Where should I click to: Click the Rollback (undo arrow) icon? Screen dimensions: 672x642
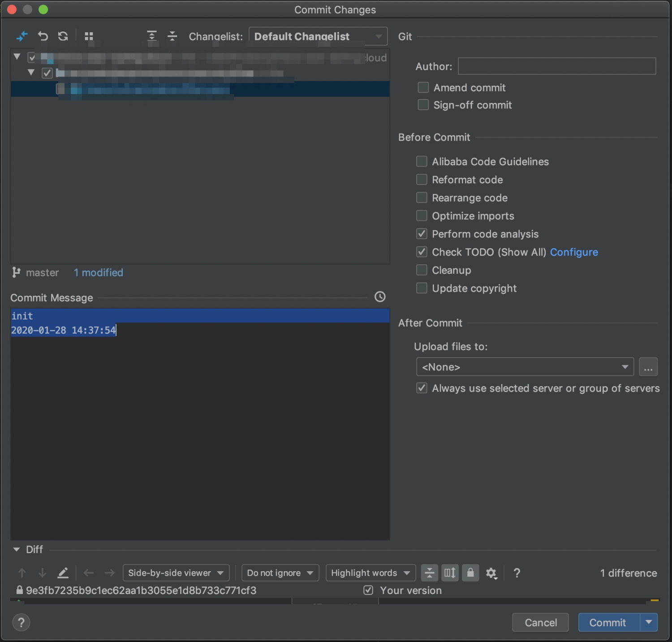[x=43, y=36]
